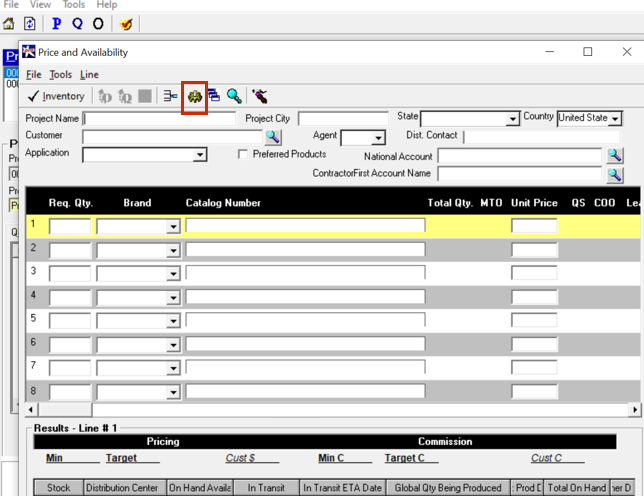The height and width of the screenshot is (496, 644).
Task: Click the Cust $ link
Action: tap(240, 458)
